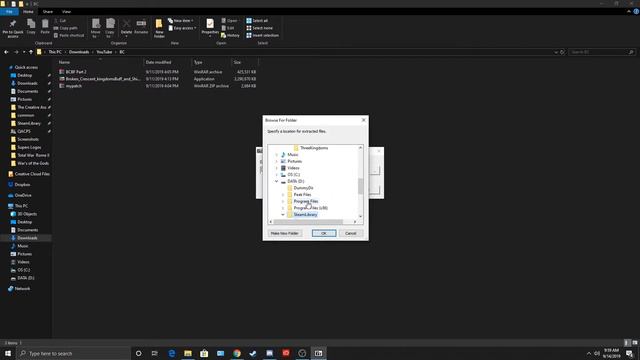This screenshot has width=640, height=360.
Task: Open the Move to ribbon dropdown
Action: (96, 28)
